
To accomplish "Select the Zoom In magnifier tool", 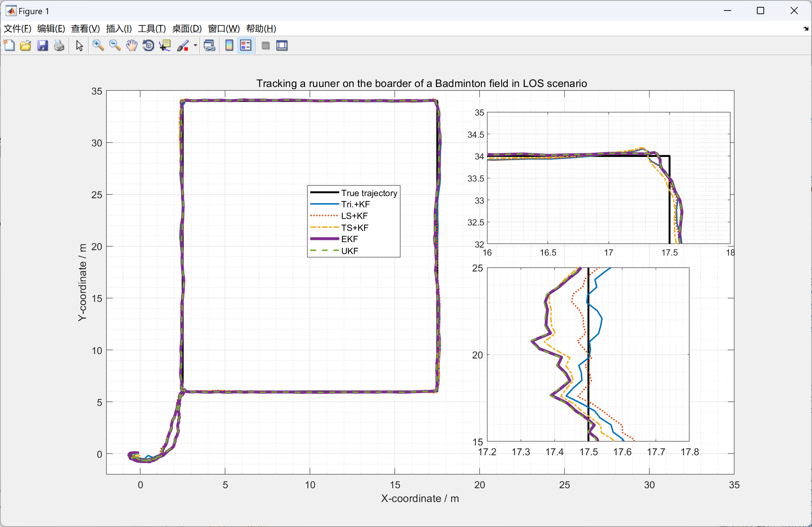I will click(98, 46).
